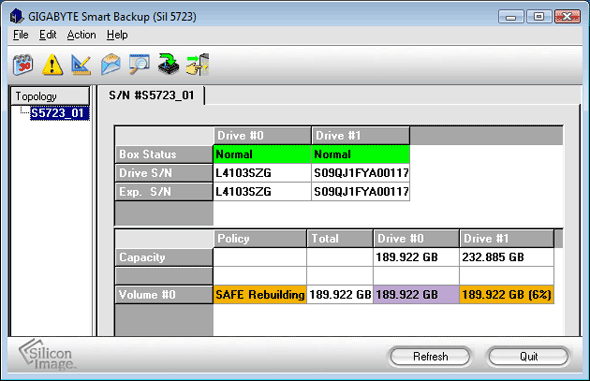590x381 pixels.
Task: Select the S/N #S5723_01 tab
Action: 152,95
